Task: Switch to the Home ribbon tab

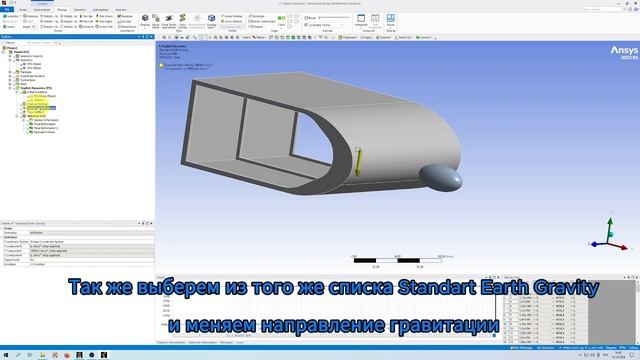Action: [23, 9]
